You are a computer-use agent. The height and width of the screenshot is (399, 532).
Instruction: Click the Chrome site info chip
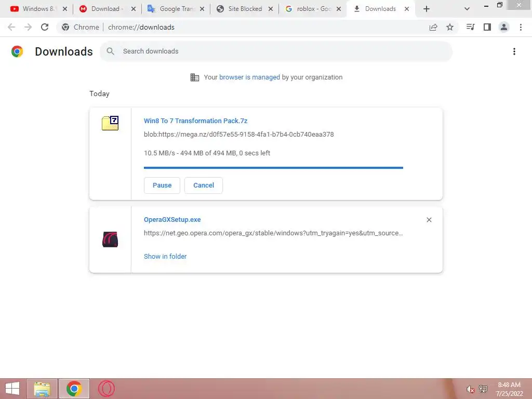coord(81,27)
